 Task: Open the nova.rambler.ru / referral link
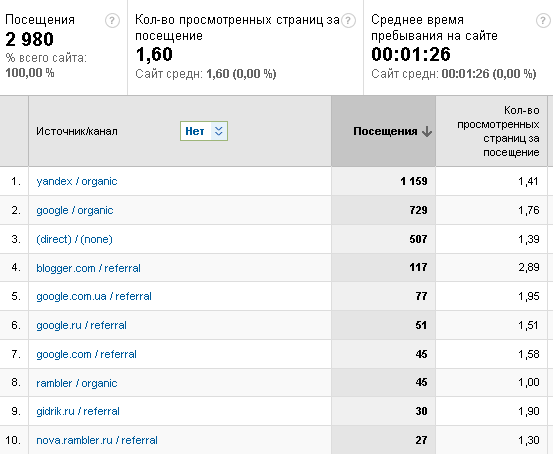tap(97, 440)
